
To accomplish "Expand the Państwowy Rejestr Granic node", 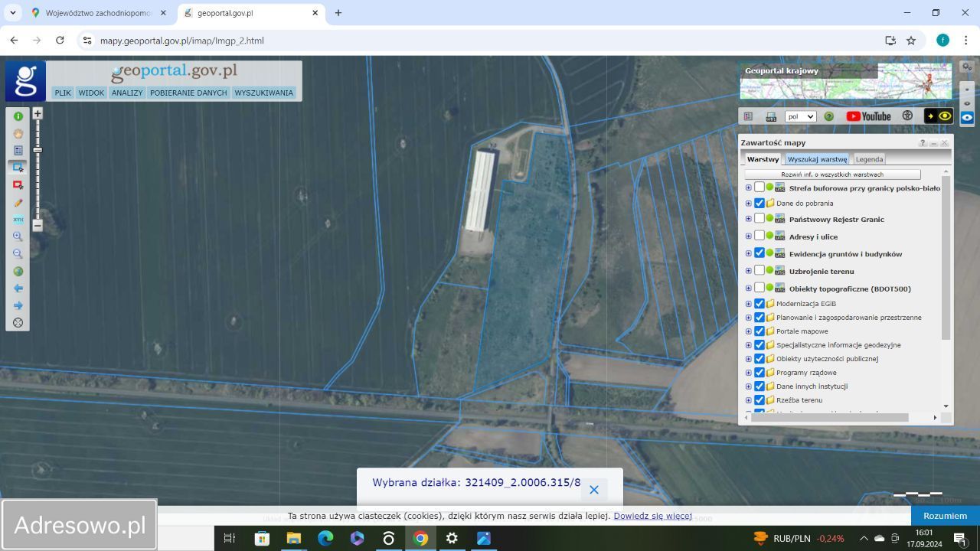I will click(x=749, y=219).
